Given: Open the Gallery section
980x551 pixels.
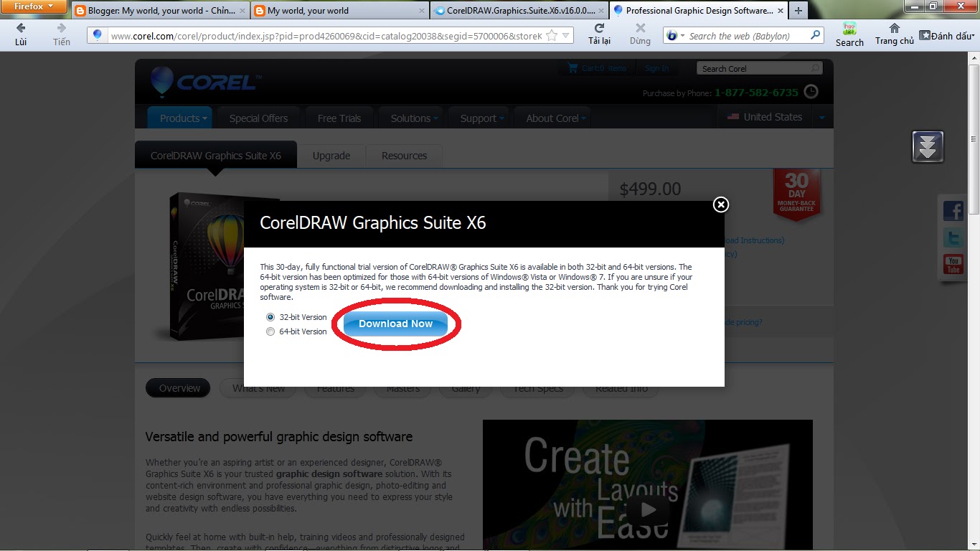Looking at the screenshot, I should [x=466, y=388].
